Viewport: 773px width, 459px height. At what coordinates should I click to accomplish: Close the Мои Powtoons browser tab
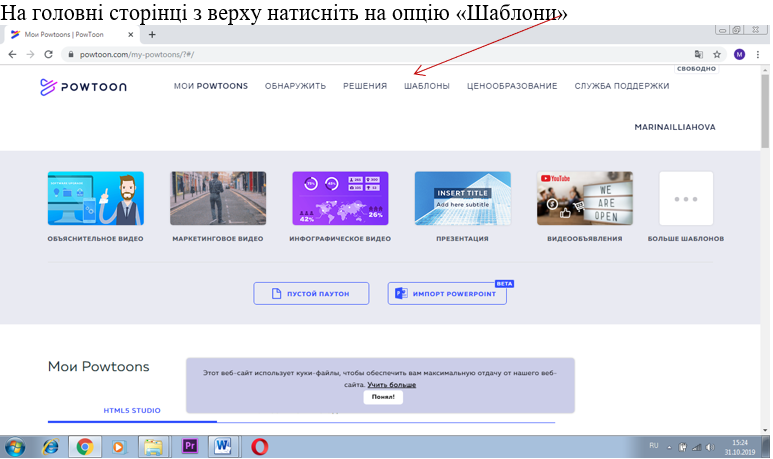[x=130, y=35]
